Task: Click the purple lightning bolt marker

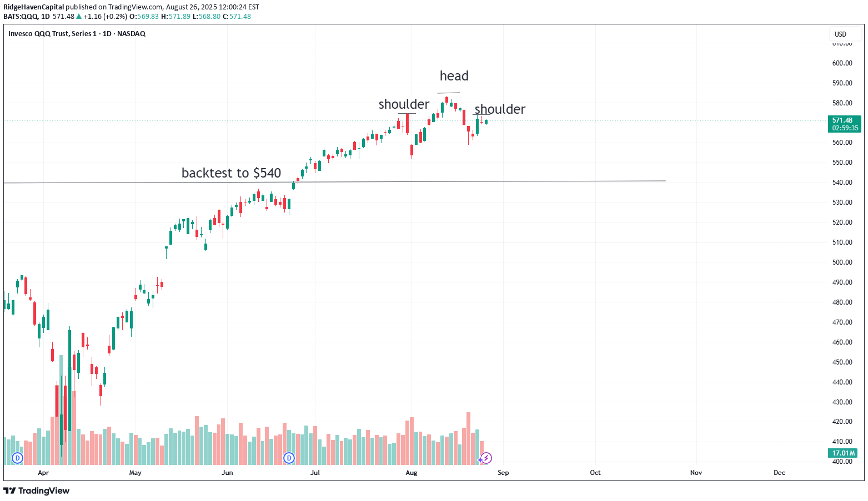Action: [486, 458]
